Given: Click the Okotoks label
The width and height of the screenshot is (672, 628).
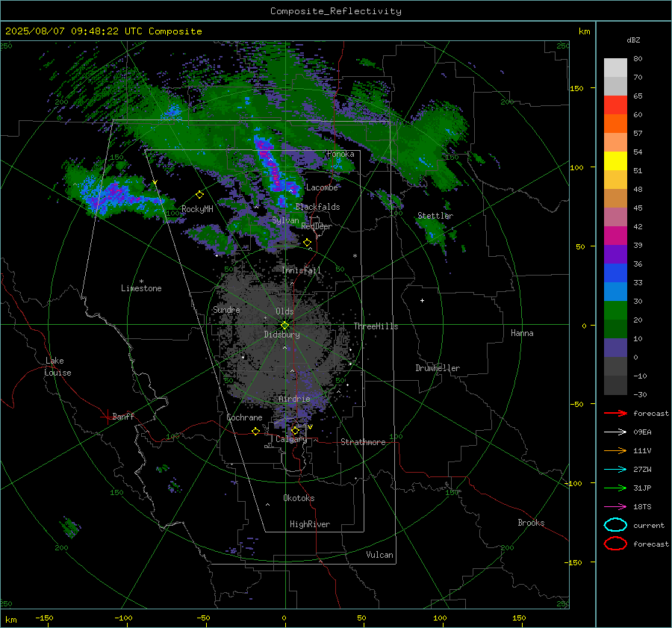Looking at the screenshot, I should [x=299, y=497].
